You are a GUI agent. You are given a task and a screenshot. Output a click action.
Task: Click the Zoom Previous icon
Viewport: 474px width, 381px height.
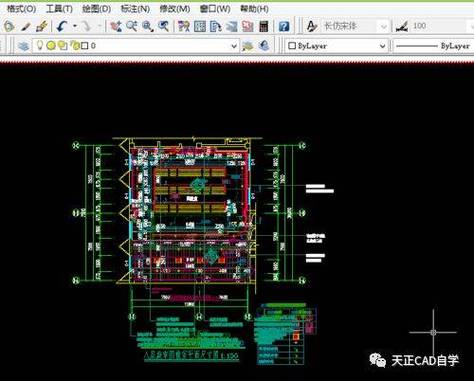coord(163,26)
